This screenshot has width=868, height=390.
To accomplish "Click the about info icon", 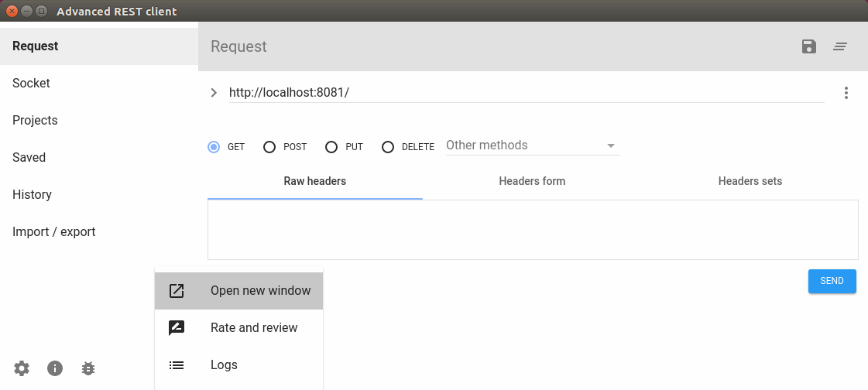I will [x=55, y=368].
